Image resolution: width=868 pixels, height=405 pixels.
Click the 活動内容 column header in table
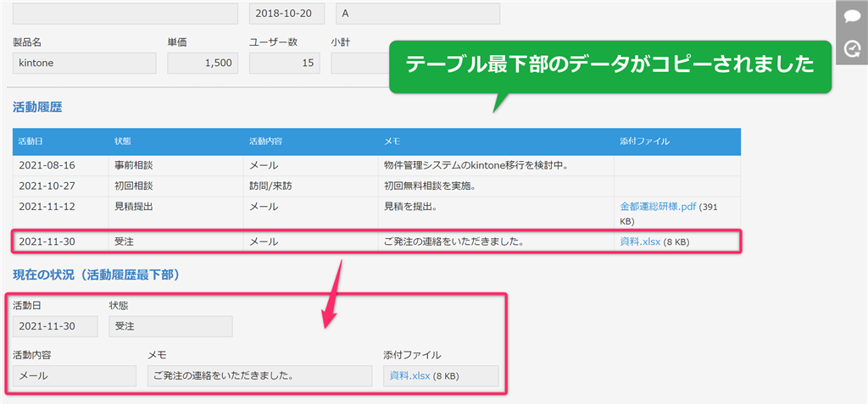coord(310,141)
